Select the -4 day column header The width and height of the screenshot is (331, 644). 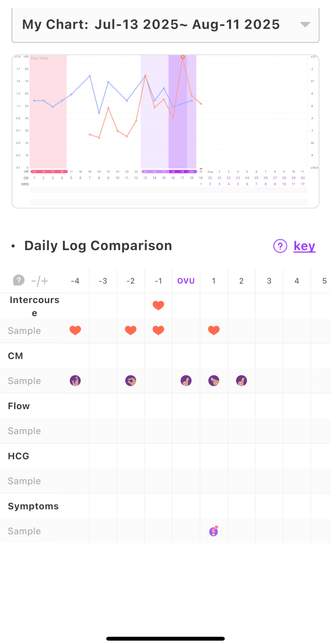click(x=75, y=281)
